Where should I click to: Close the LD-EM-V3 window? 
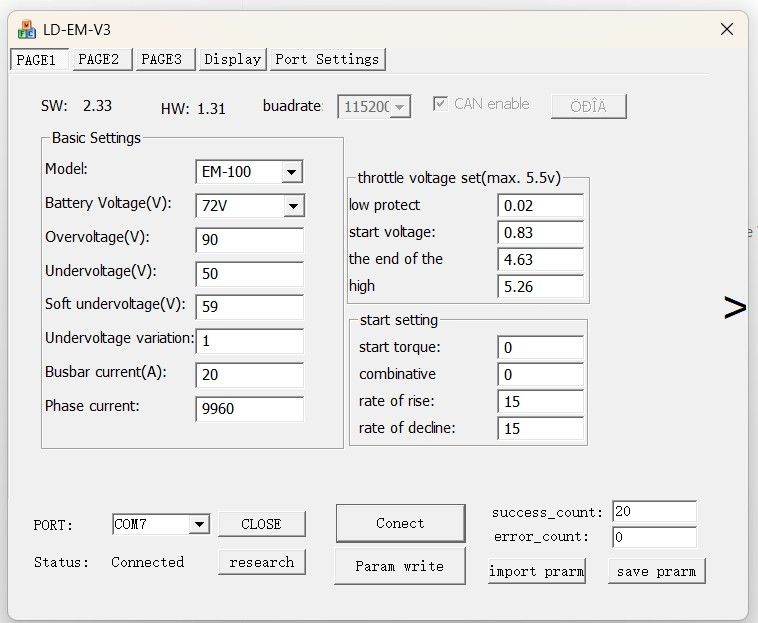click(x=727, y=29)
